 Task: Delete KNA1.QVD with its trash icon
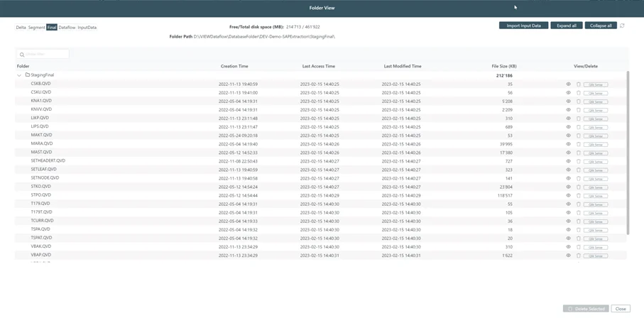579,102
